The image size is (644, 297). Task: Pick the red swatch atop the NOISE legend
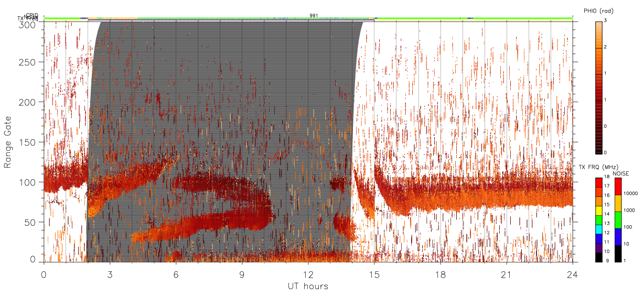[x=618, y=186]
